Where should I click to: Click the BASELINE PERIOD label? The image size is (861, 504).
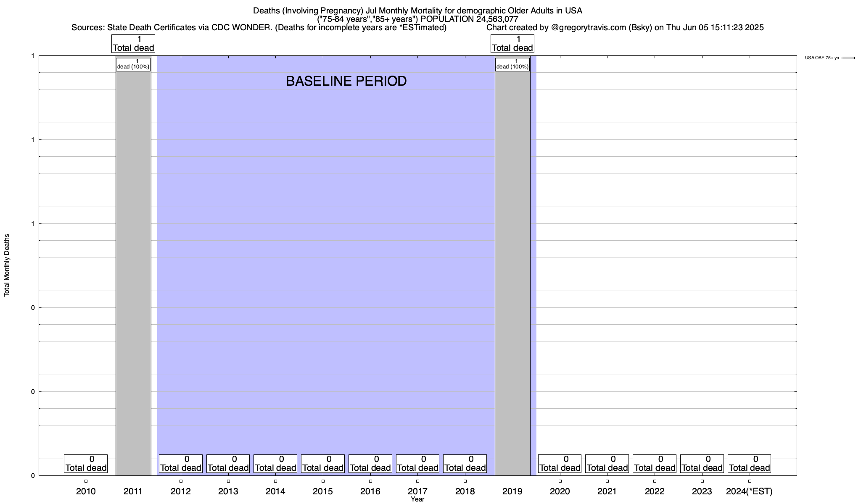click(346, 81)
